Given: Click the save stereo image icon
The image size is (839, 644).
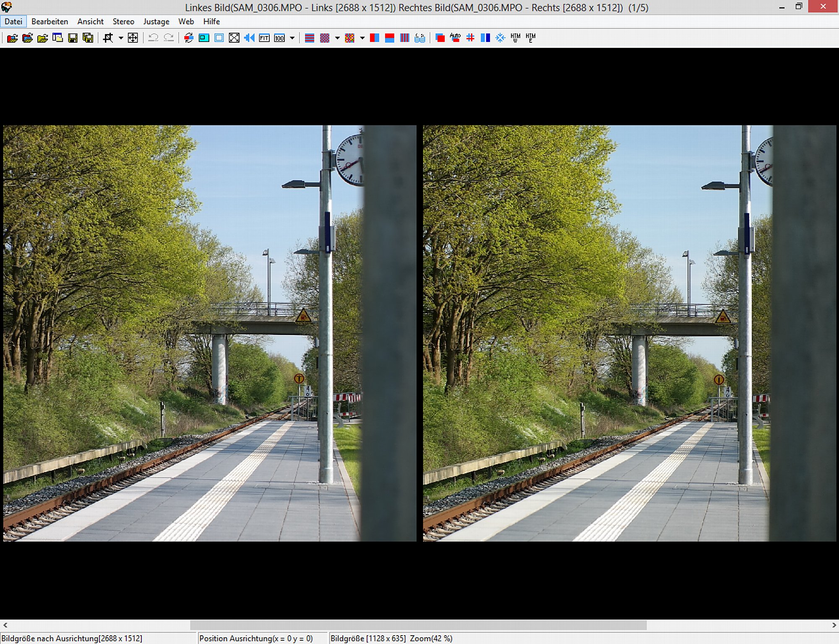Looking at the screenshot, I should click(73, 38).
